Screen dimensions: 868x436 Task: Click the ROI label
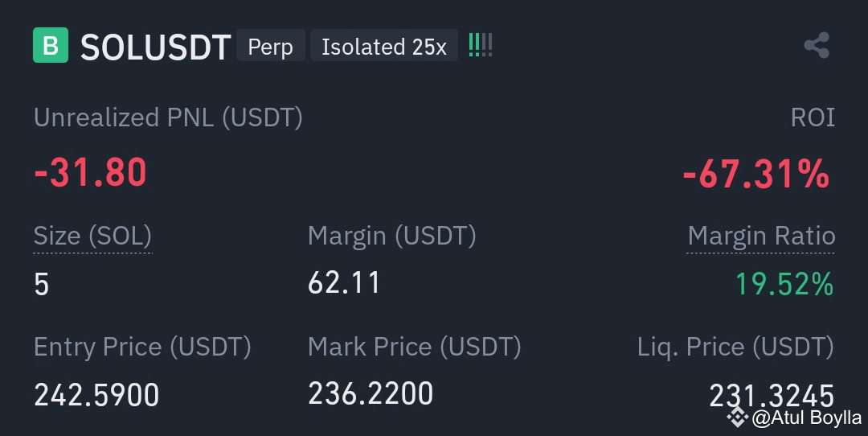point(813,117)
